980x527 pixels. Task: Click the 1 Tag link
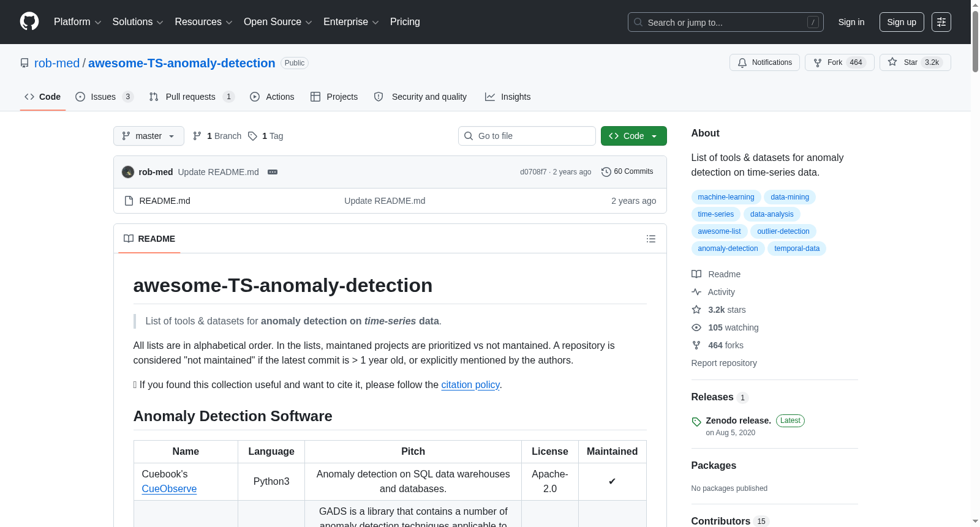point(266,136)
